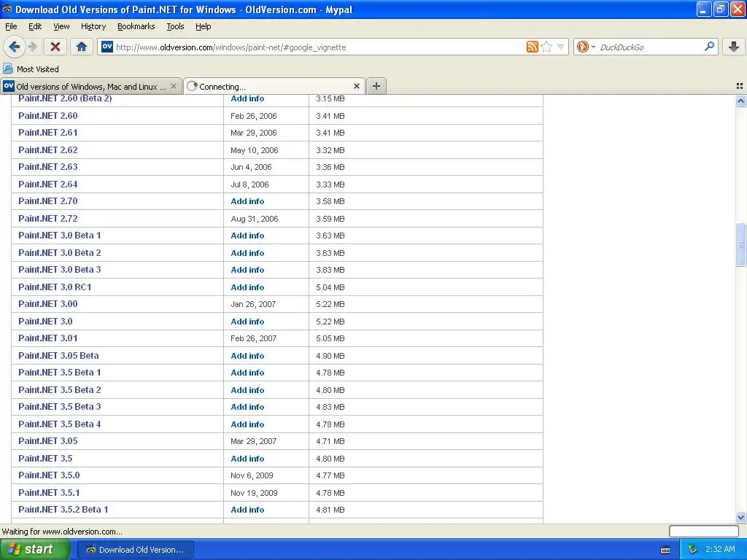This screenshot has height=560, width=747.
Task: Close the Connecting... tab
Action: [x=356, y=86]
